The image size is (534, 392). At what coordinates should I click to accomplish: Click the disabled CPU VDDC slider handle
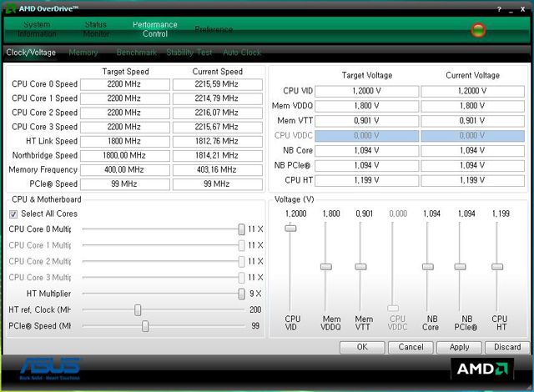tap(393, 308)
